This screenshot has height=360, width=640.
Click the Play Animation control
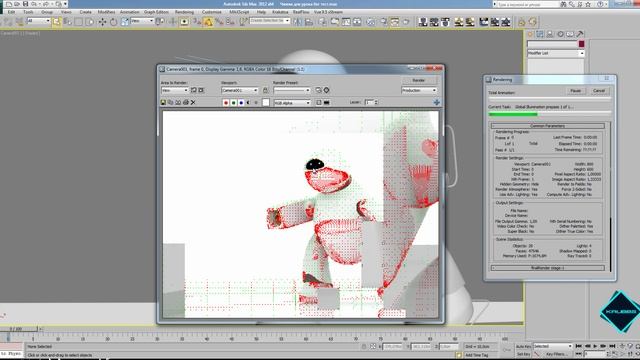[595, 346]
